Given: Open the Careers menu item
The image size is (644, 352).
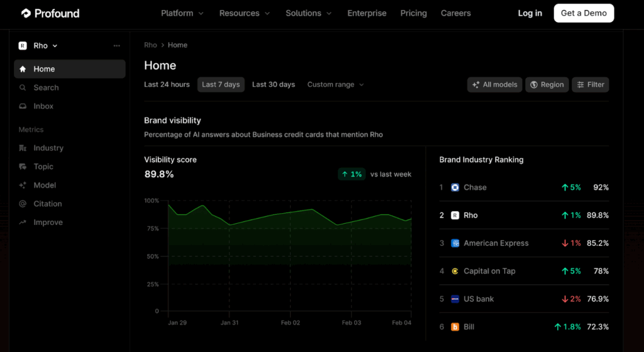Looking at the screenshot, I should pyautogui.click(x=456, y=13).
